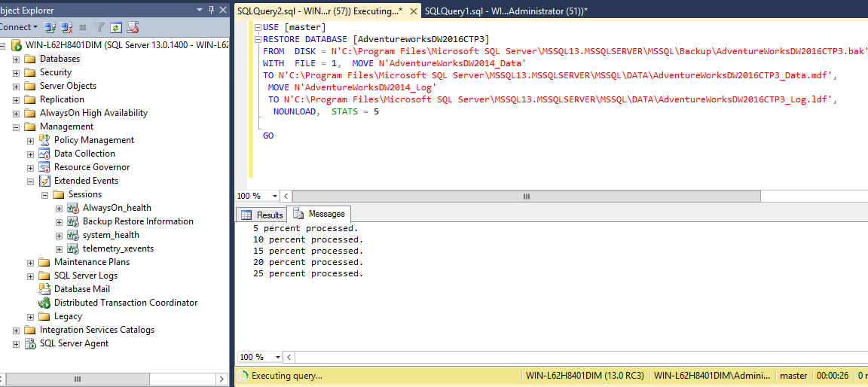The width and height of the screenshot is (868, 387).
Task: Click the Object Explorer horizontal scrollbar thumb
Action: click(77, 379)
